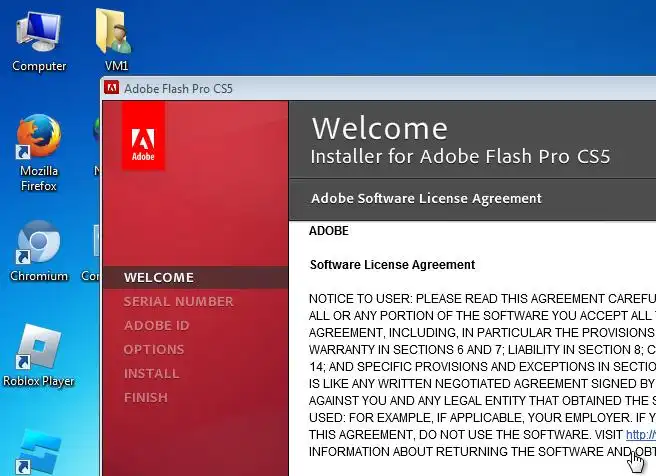
Task: Open the Roblox Player shortcut
Action: coord(38,356)
